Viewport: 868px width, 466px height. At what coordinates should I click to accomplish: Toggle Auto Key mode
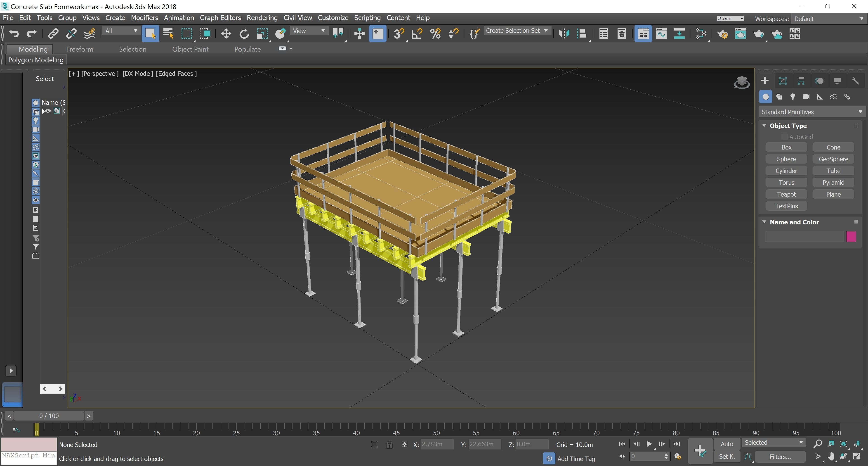click(x=726, y=444)
